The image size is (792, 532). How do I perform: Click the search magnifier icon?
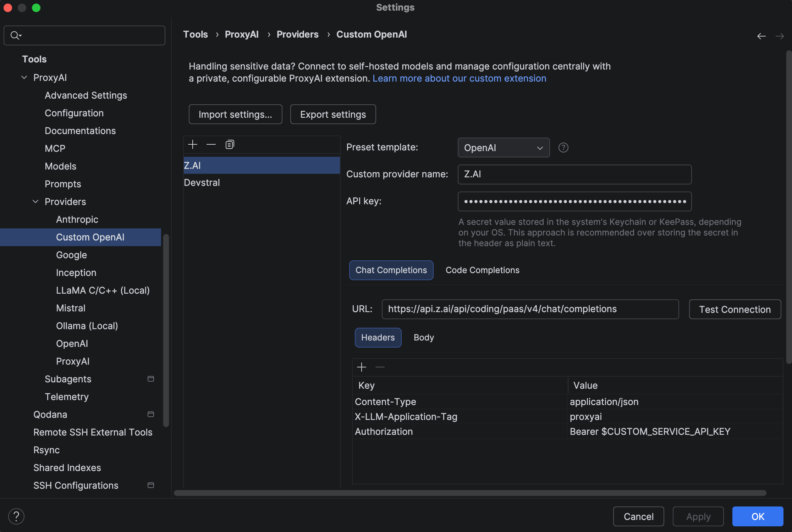[x=15, y=35]
